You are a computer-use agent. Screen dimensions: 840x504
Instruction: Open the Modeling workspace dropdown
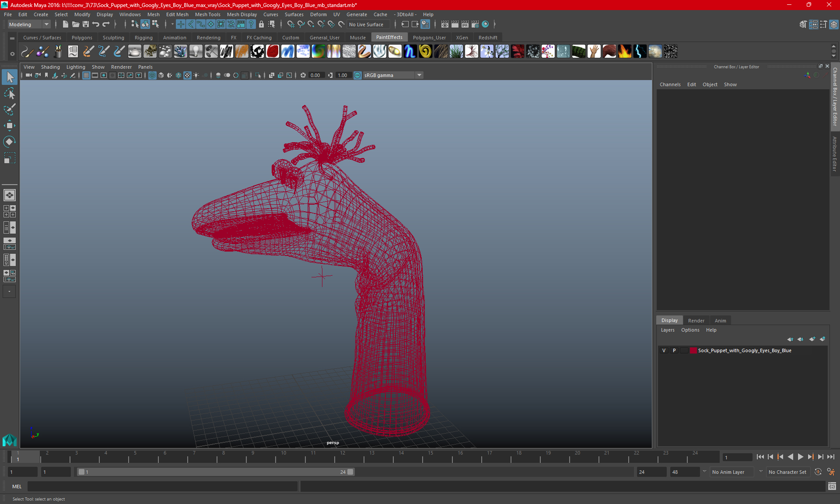29,24
